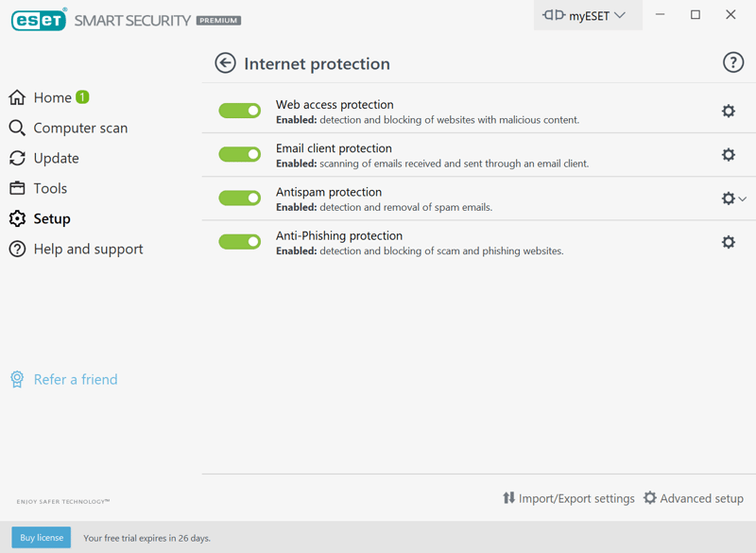Open Email client protection gear settings
Screen dimensions: 756x553
[x=728, y=154]
